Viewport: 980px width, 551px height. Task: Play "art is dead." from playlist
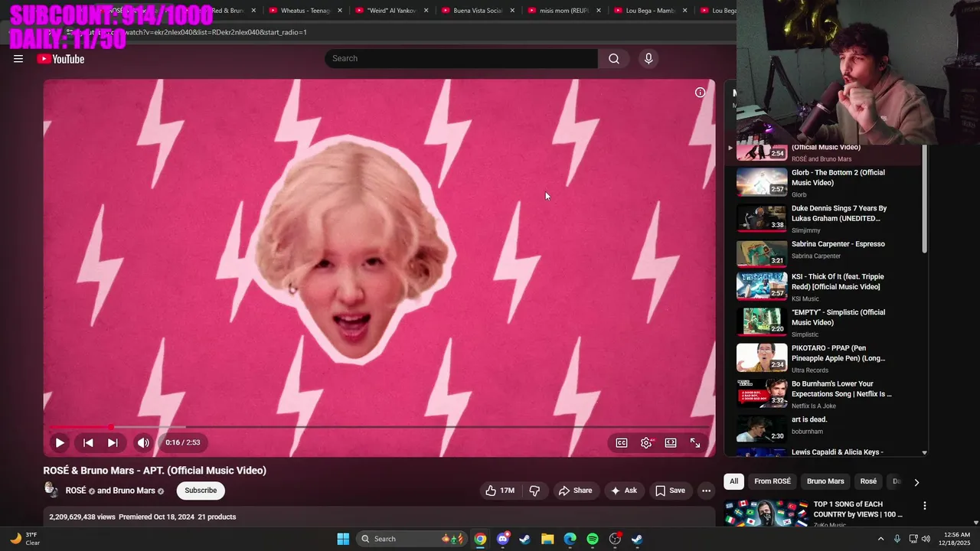(x=827, y=429)
